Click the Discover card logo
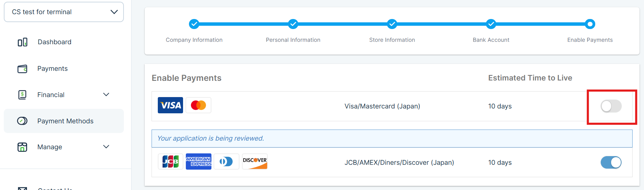Viewport: 644px width, 190px height. pos(255,161)
